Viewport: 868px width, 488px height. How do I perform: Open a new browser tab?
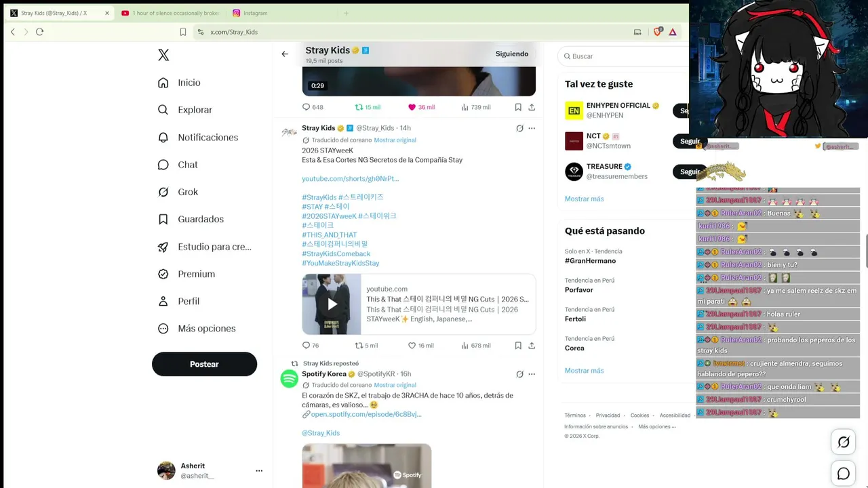(346, 13)
